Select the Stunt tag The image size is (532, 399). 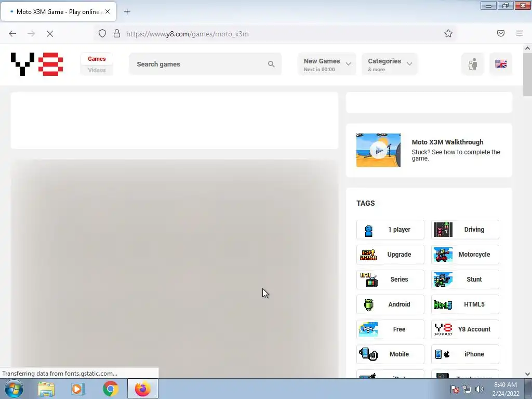click(465, 280)
